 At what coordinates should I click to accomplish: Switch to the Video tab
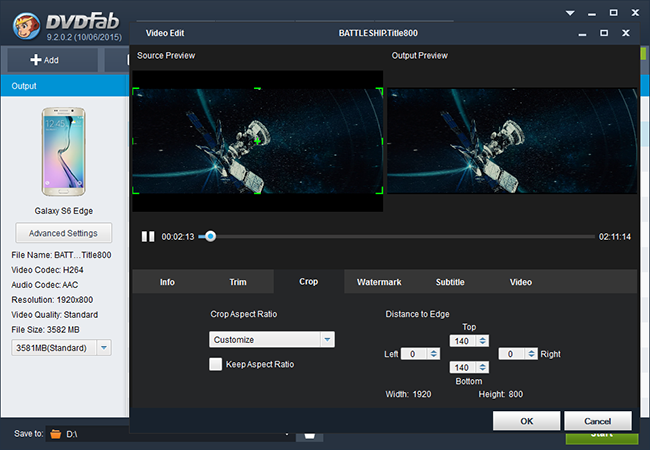tap(521, 282)
